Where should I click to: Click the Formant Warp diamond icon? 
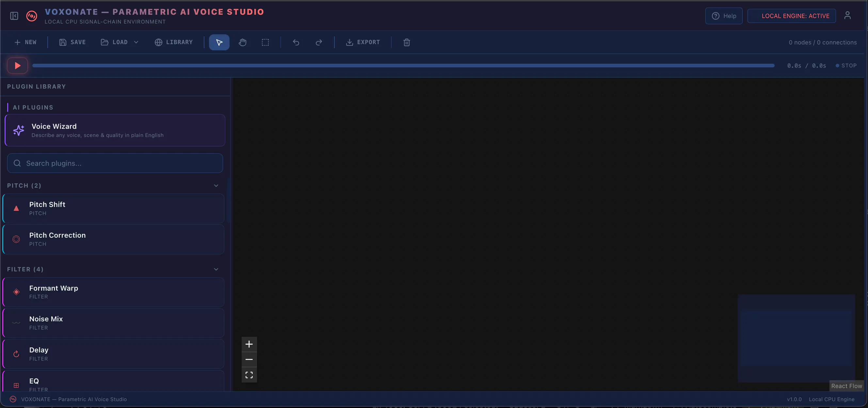point(16,292)
